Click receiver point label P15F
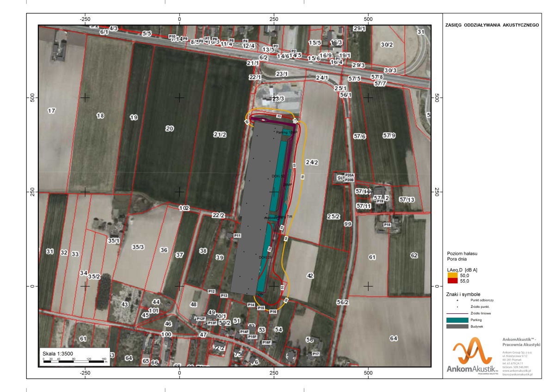555x392 pixels. pyautogui.click(x=252, y=337)
